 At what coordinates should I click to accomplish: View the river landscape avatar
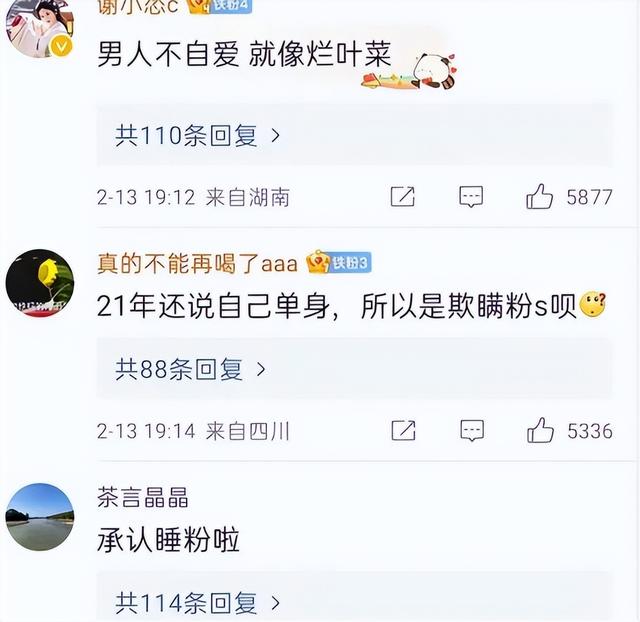coord(40,517)
